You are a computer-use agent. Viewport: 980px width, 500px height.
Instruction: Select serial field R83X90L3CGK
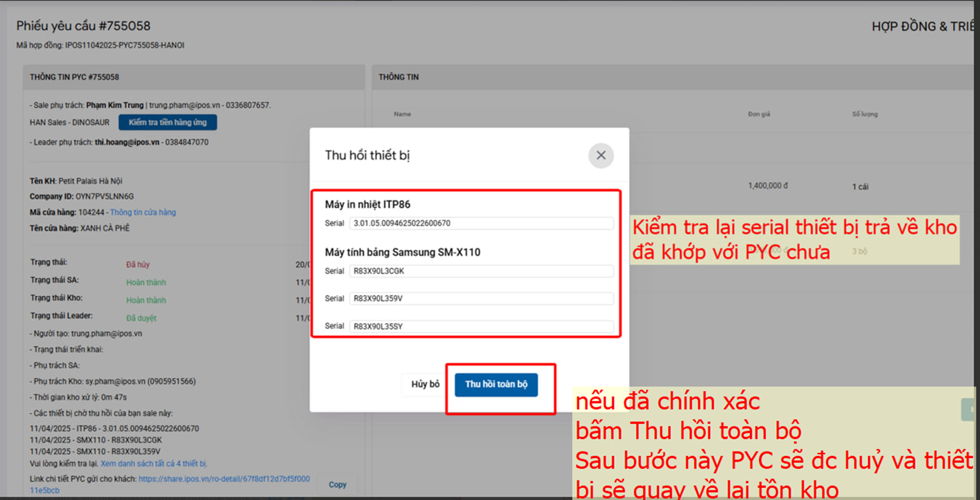click(x=481, y=271)
